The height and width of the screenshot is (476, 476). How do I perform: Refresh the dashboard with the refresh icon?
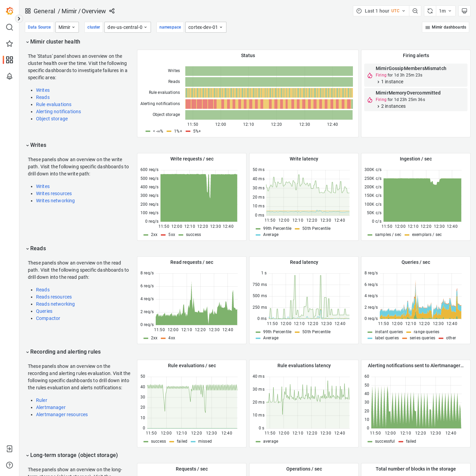[429, 11]
